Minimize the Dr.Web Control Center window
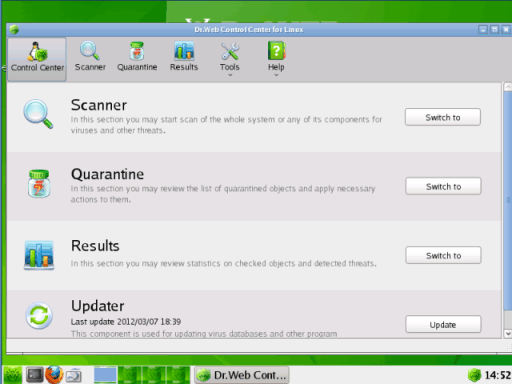512x384 pixels. (x=483, y=30)
